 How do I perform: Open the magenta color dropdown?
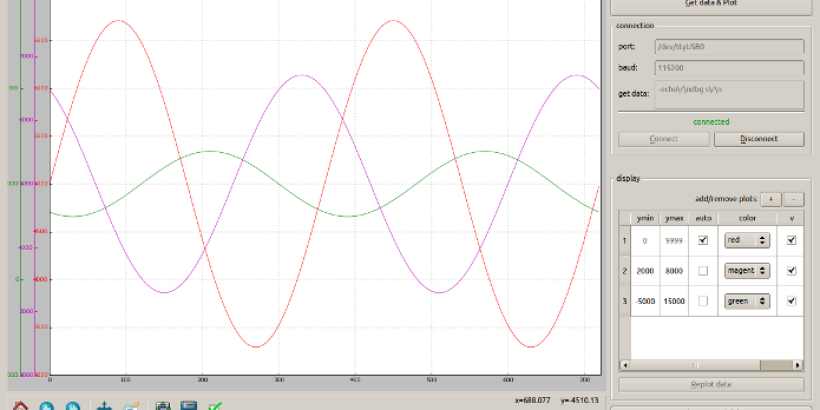point(747,270)
